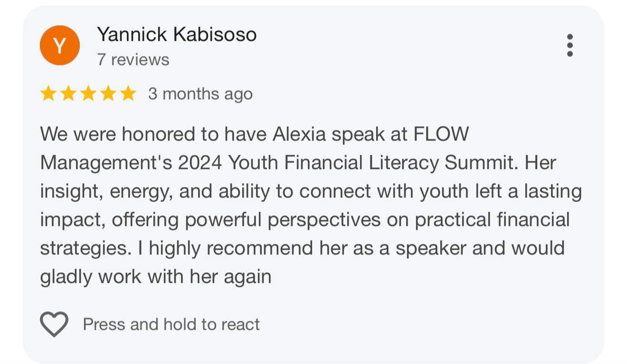The width and height of the screenshot is (627, 364).
Task: Open Yannick Kabisoso's reviewer profile name
Action: coord(177,35)
